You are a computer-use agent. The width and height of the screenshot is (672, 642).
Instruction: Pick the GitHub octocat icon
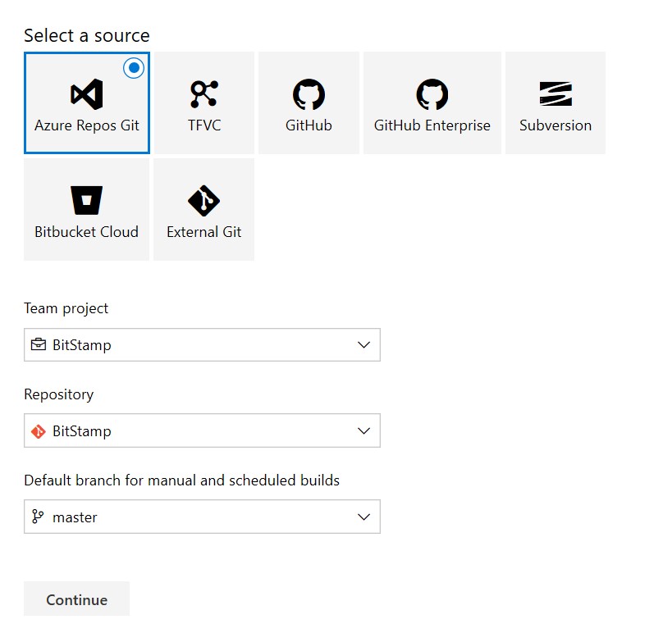pos(309,94)
